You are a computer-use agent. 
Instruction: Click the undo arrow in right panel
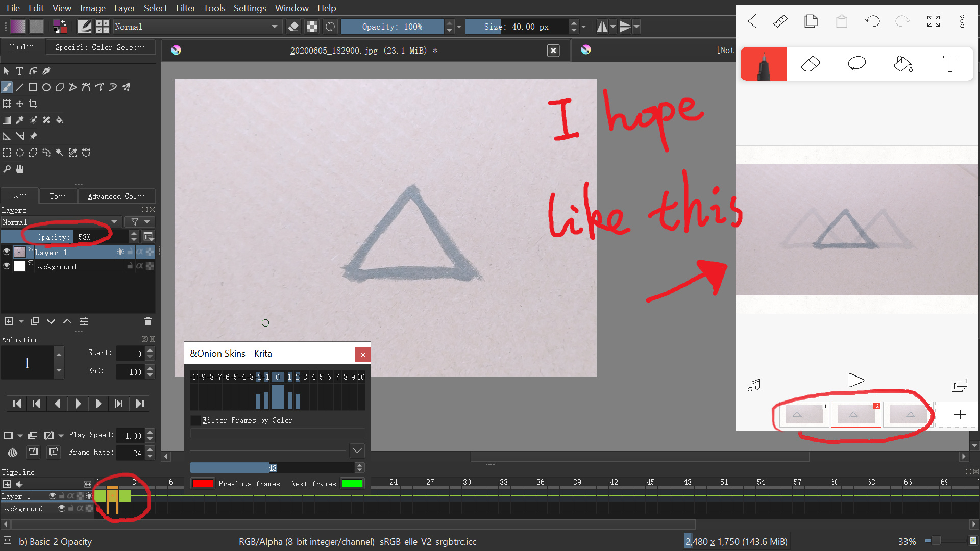coord(872,21)
